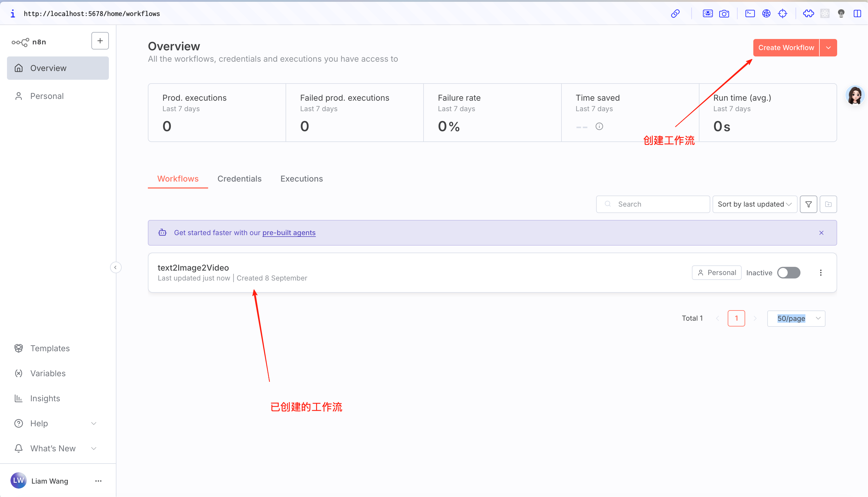Viewport: 868px width, 497px height.
Task: Open the pre-built agents link
Action: click(288, 233)
